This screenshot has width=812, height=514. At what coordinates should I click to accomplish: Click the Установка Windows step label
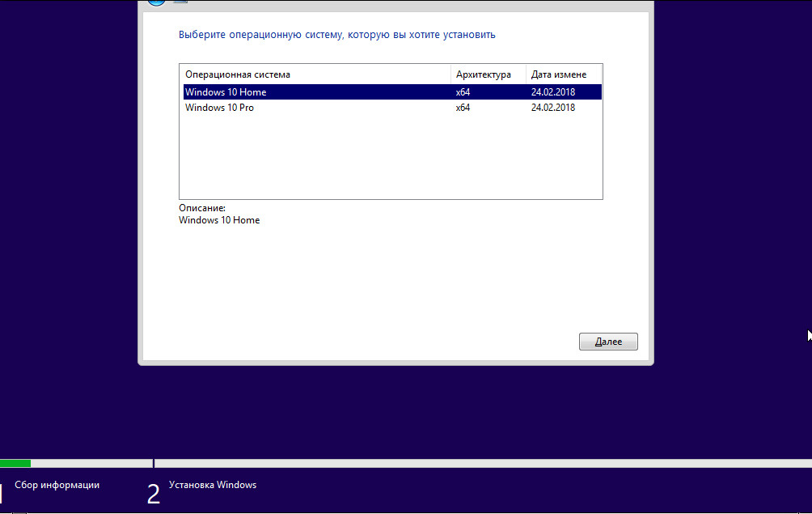click(x=213, y=485)
